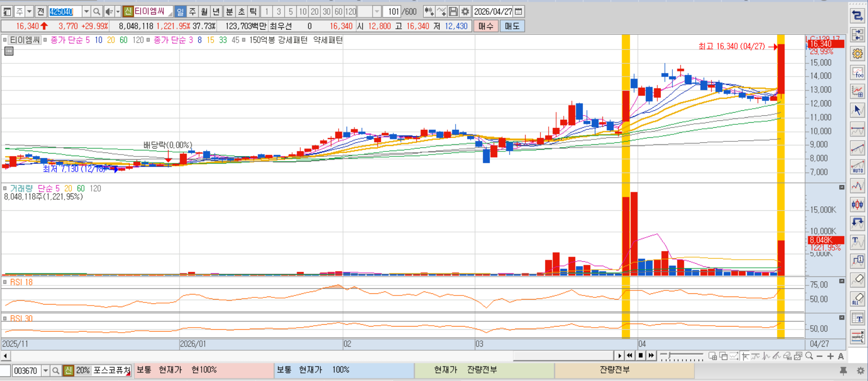Select the tick (틱) period toggle
This screenshot has height=381, width=868.
point(253,11)
